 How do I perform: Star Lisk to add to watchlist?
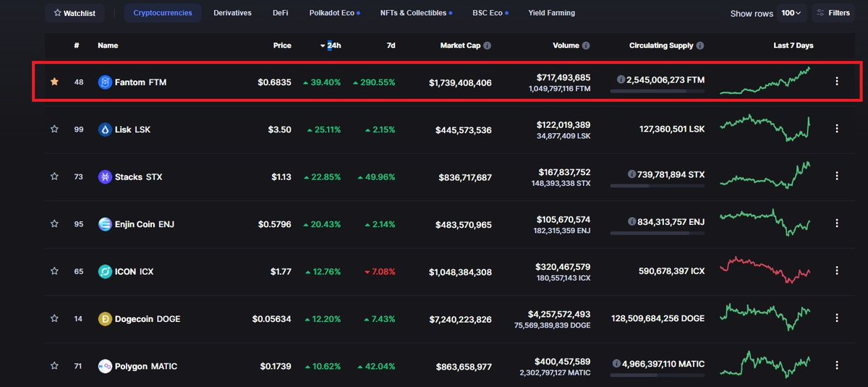point(54,129)
